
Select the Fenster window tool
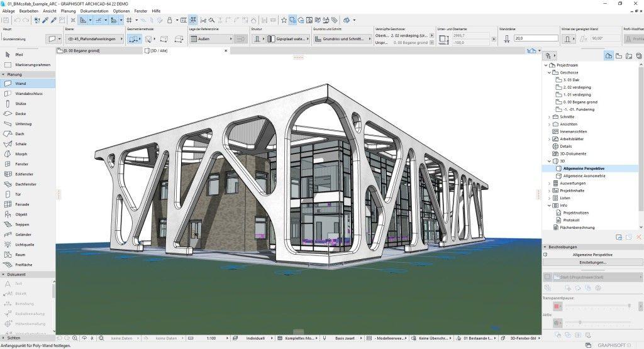point(28,164)
